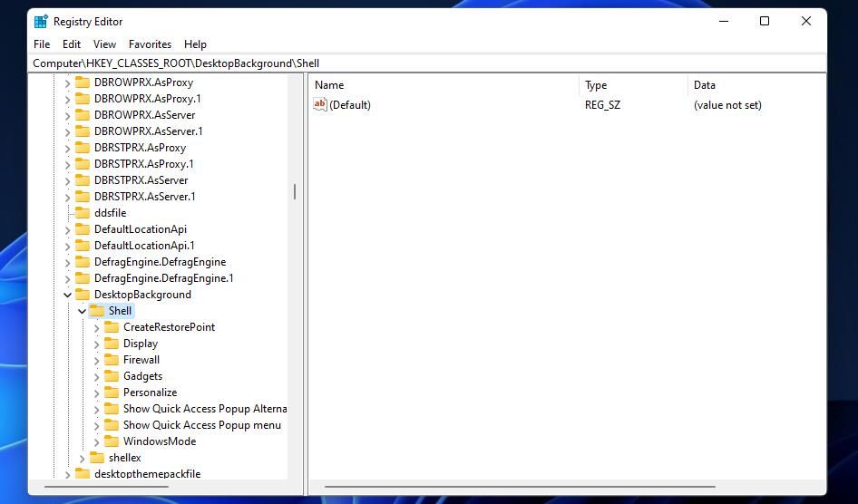Image resolution: width=858 pixels, height=504 pixels.
Task: Expand the DefaultLocationApi.1 key
Action: coord(67,246)
